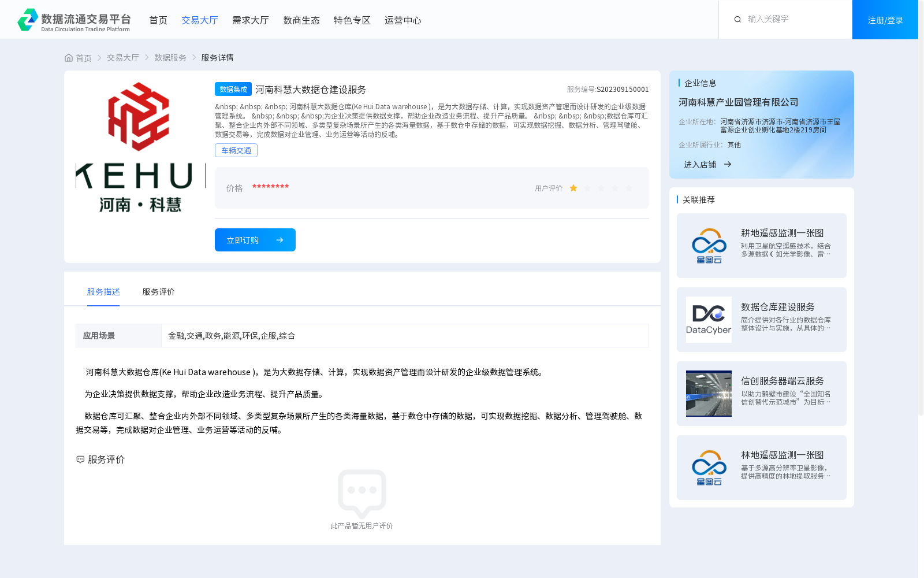This screenshot has height=578, width=924.
Task: Click the 关联推荐 section heading
Action: point(699,200)
